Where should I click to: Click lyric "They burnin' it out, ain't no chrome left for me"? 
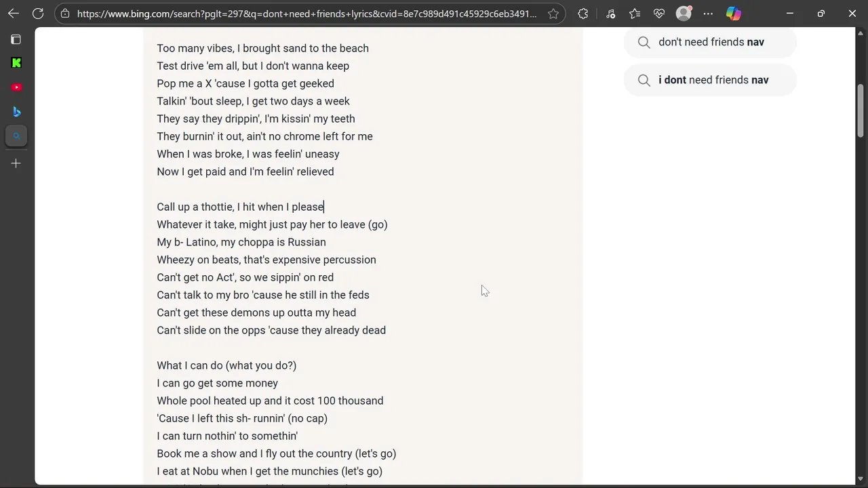coord(265,136)
